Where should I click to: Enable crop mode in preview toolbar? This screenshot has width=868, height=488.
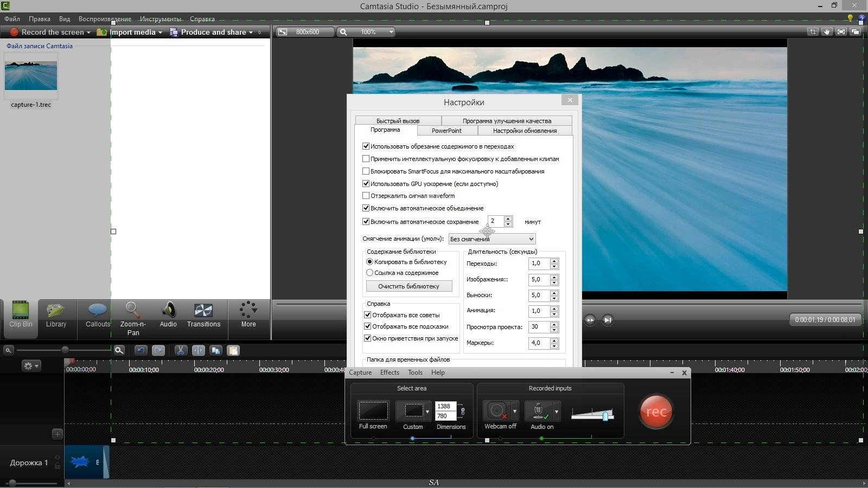click(x=812, y=31)
